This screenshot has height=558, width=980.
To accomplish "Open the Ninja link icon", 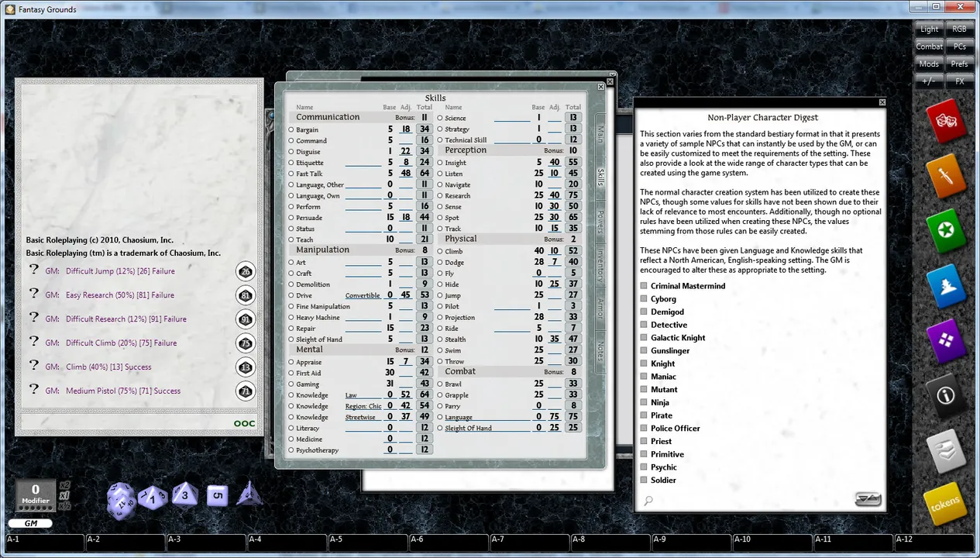I will (644, 403).
